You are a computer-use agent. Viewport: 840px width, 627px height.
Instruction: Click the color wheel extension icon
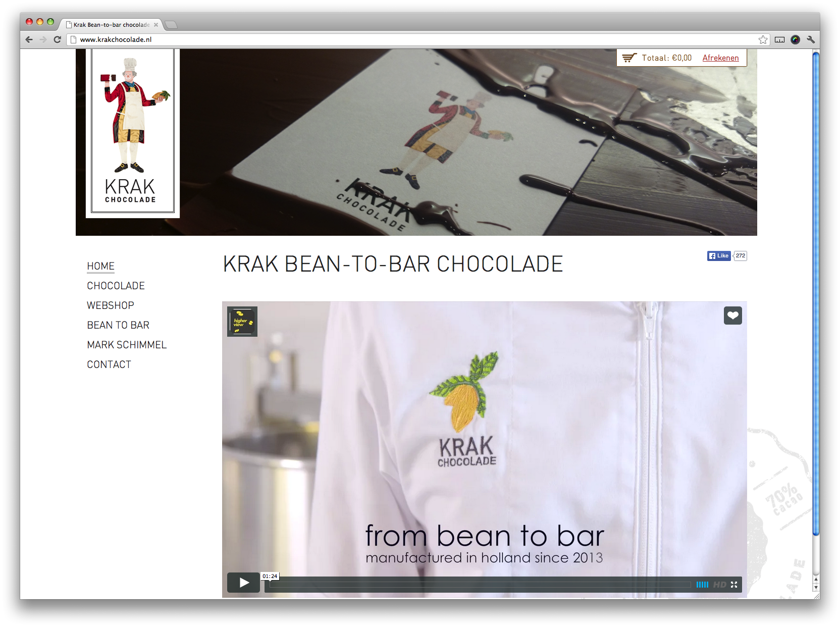[x=795, y=40]
